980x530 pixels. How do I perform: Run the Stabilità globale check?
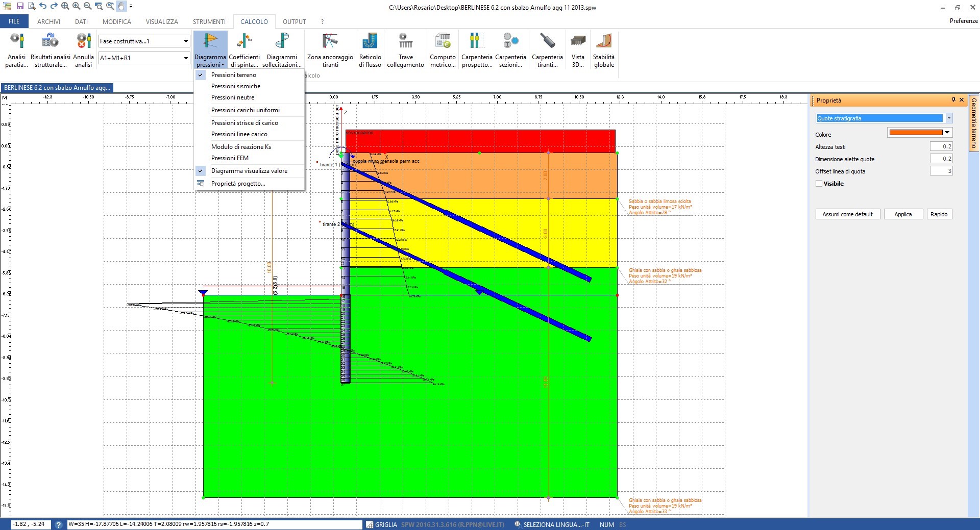[x=604, y=49]
